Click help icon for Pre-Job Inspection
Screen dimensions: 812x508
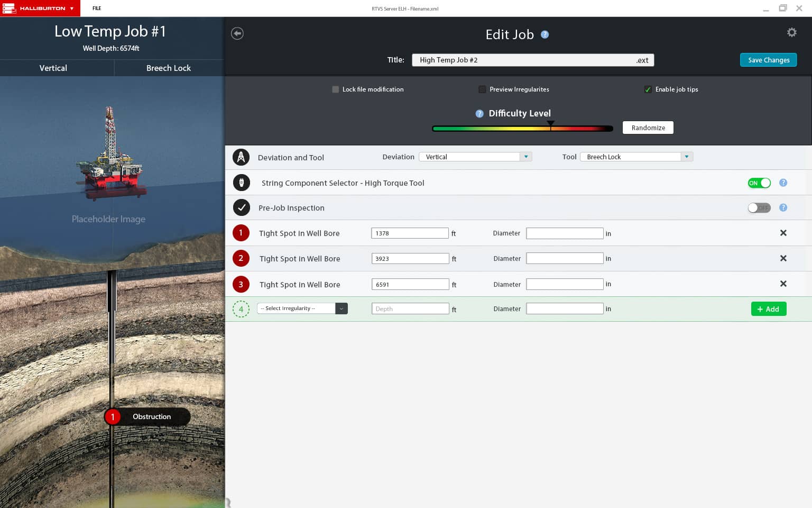click(x=783, y=207)
